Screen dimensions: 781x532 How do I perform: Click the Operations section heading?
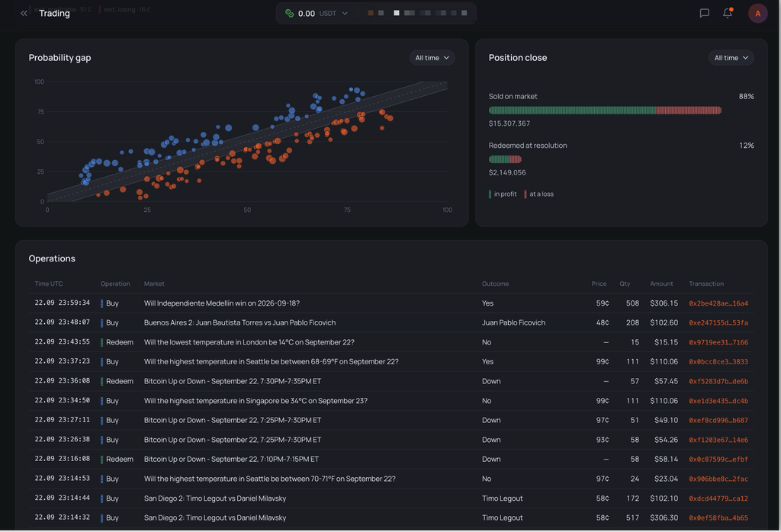(52, 258)
